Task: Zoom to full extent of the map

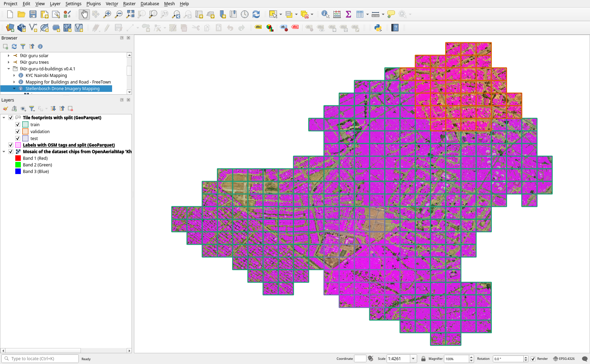Action: tap(130, 14)
